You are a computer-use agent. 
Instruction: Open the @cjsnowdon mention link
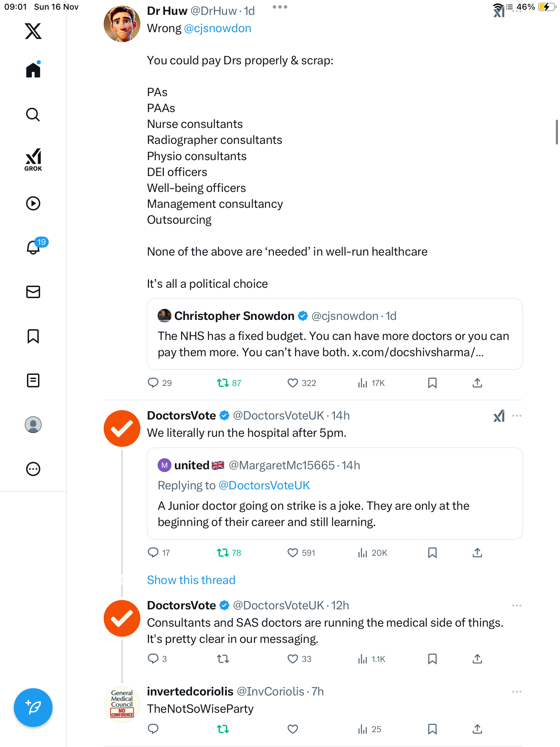[217, 28]
